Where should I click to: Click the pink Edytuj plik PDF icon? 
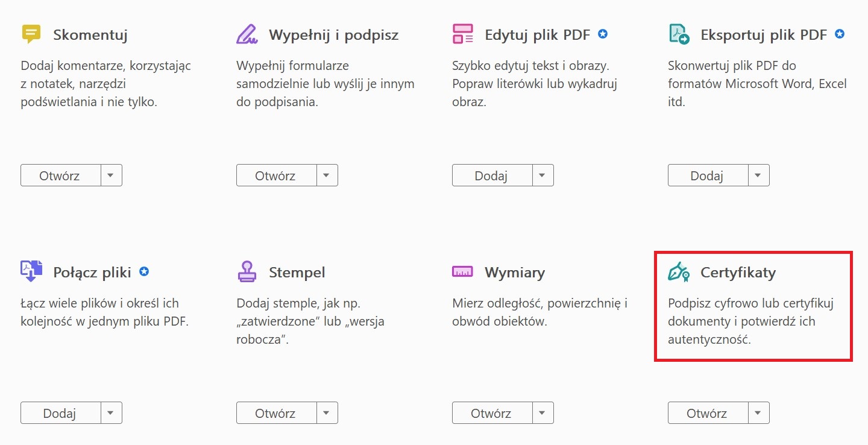click(x=462, y=34)
